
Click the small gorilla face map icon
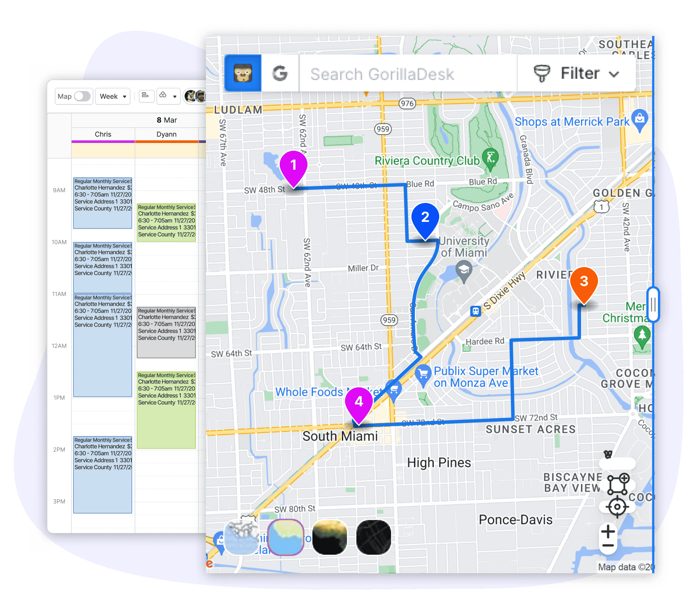(608, 454)
